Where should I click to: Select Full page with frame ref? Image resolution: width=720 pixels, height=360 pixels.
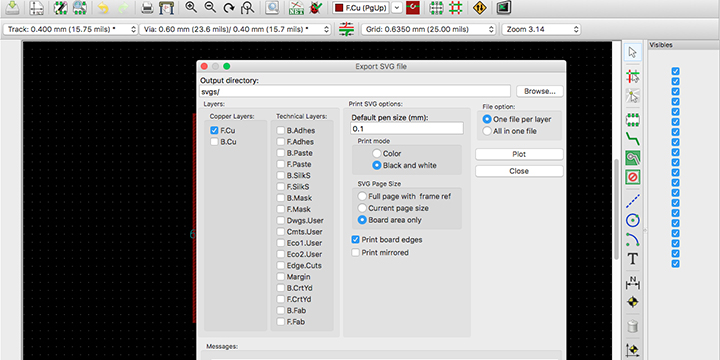coord(362,196)
